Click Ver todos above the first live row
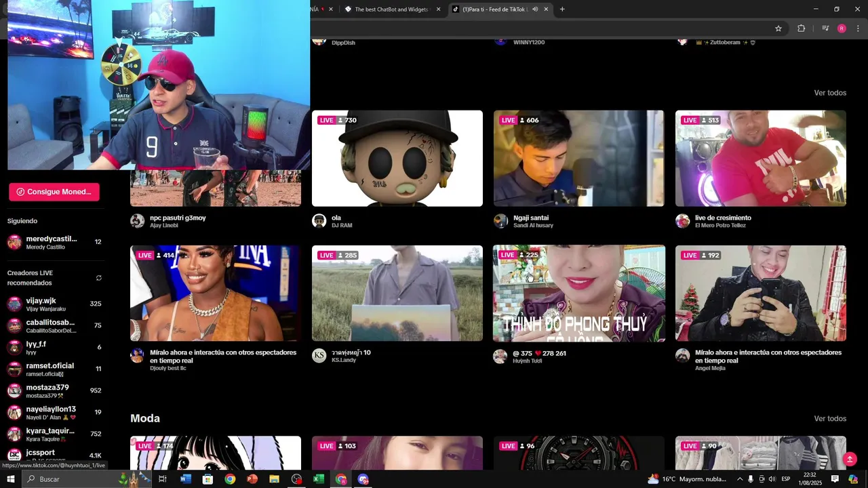Screen dimensions: 868x488 pos(830,93)
